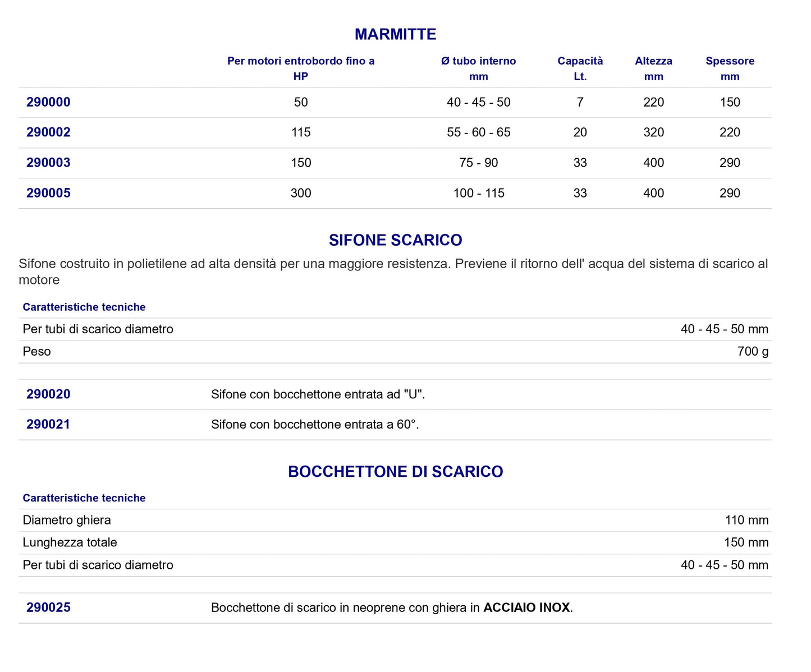Click Sifone con bocchettone entrata a 60° text
The width and height of the screenshot is (811, 672).
pyautogui.click(x=315, y=425)
